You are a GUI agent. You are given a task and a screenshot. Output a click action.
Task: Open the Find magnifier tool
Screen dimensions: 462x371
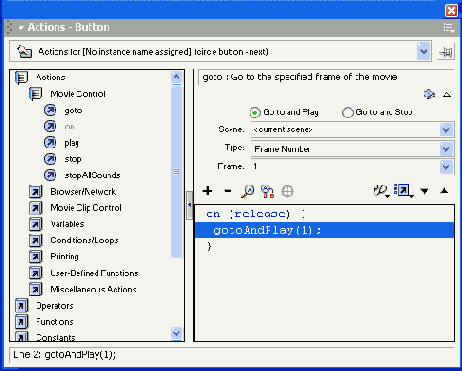tap(247, 191)
